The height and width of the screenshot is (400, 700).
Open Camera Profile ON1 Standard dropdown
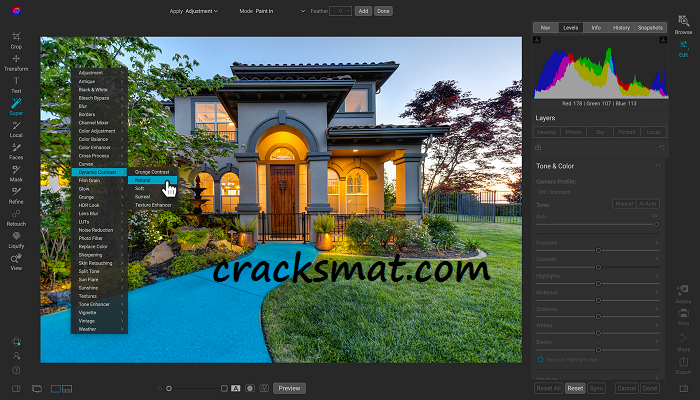[x=554, y=192]
